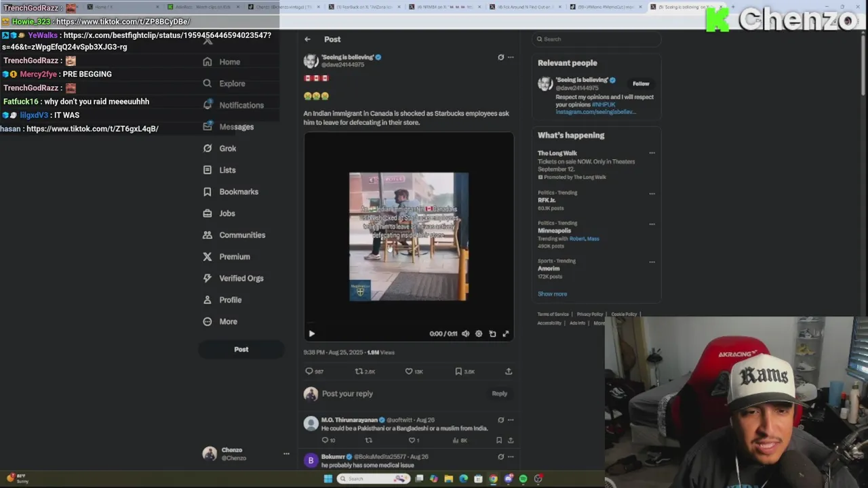Click the Profile person icon
The width and height of the screenshot is (868, 488).
[208, 300]
